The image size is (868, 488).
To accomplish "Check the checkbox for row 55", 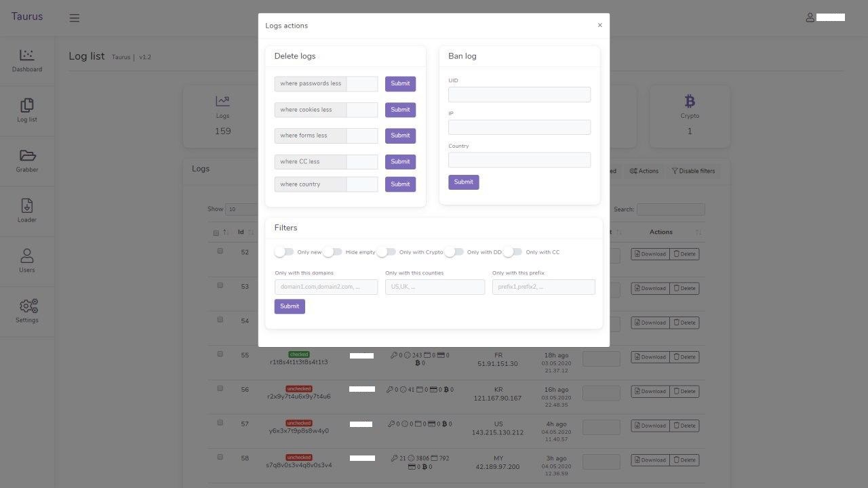I will click(220, 354).
